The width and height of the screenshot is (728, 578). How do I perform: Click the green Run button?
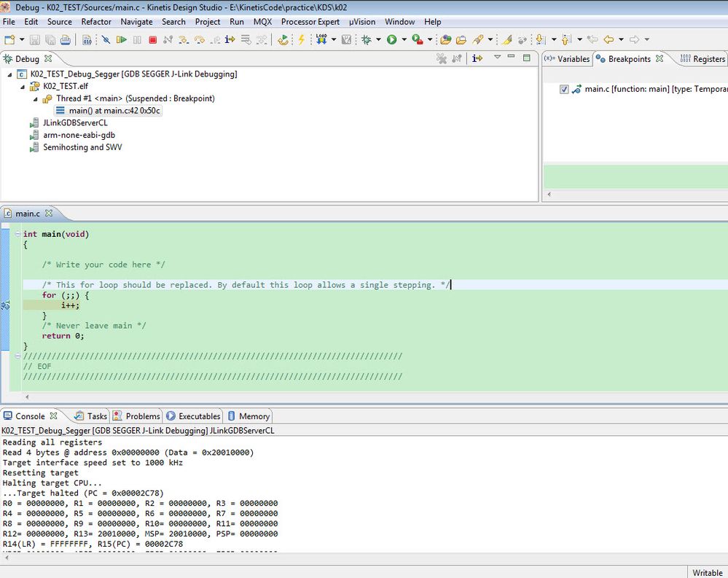pos(392,40)
